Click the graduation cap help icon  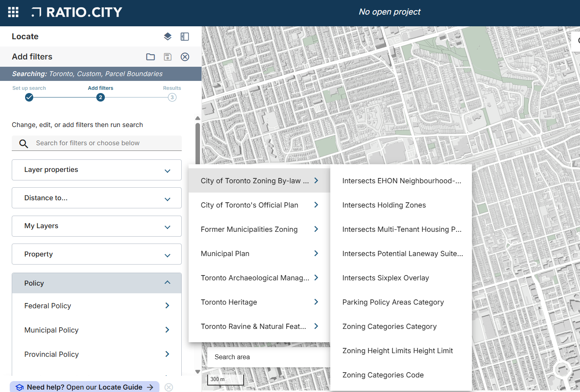click(x=19, y=387)
